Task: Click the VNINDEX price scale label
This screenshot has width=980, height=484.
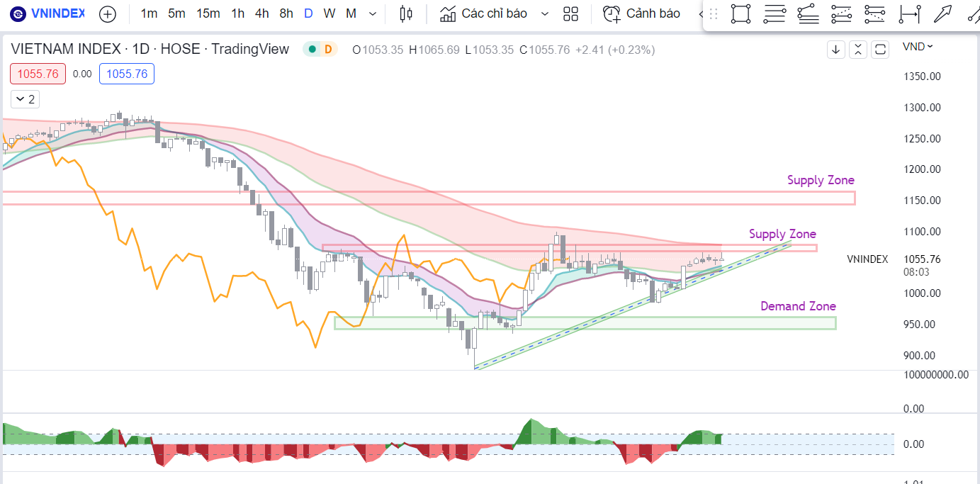Action: click(x=867, y=259)
